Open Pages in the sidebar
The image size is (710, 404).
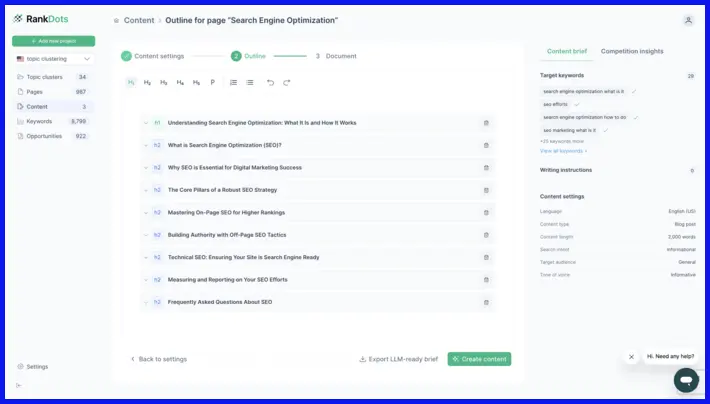point(53,92)
